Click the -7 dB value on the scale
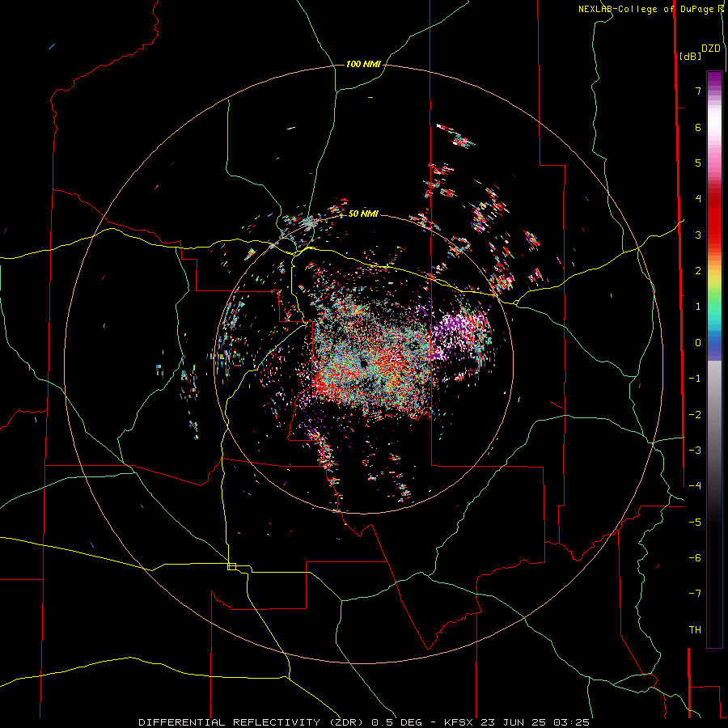 [695, 594]
